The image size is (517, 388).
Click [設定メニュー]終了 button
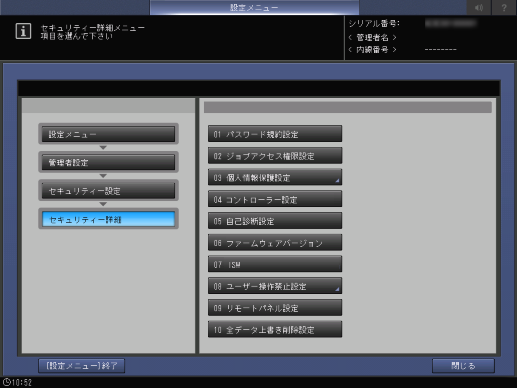[x=82, y=366]
